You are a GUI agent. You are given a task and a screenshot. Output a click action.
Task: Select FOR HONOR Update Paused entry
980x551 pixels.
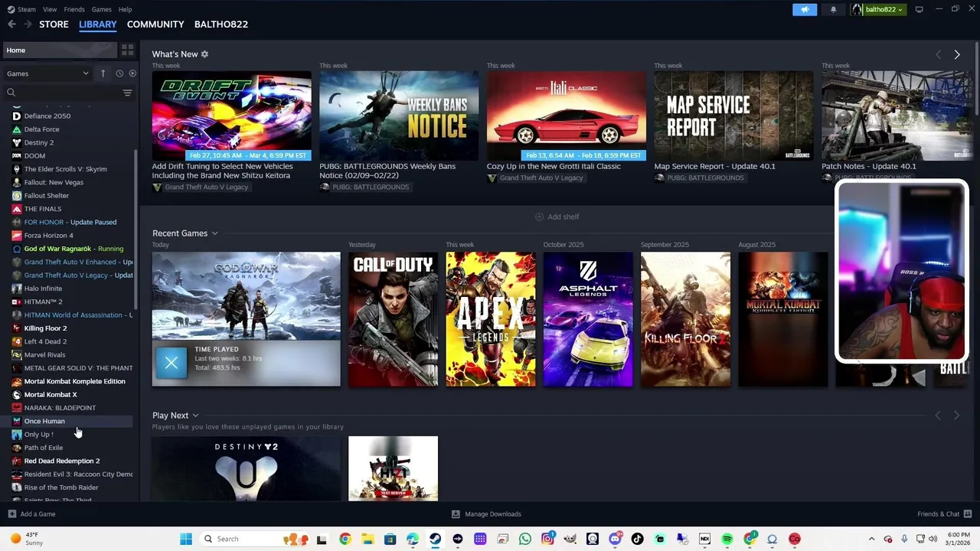click(x=70, y=222)
